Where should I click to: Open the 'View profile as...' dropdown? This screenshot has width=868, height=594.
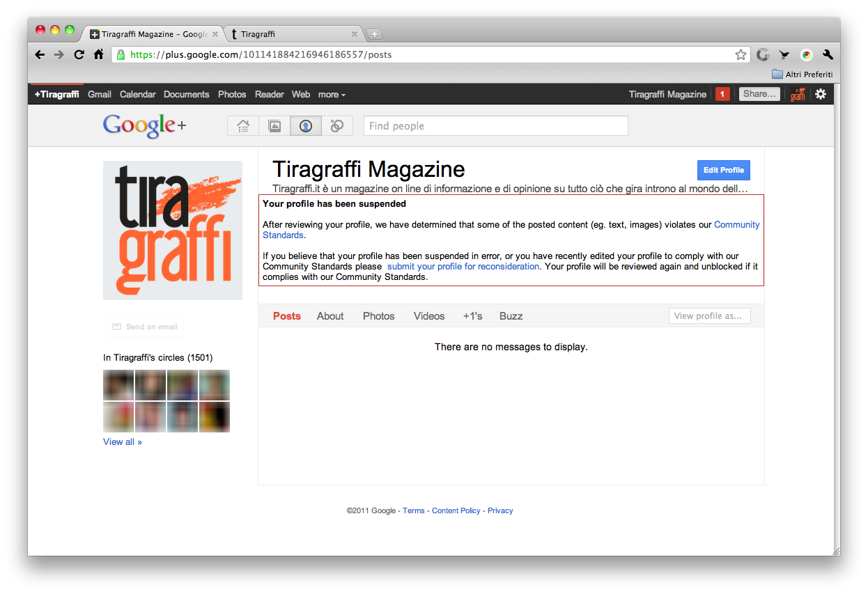(710, 316)
